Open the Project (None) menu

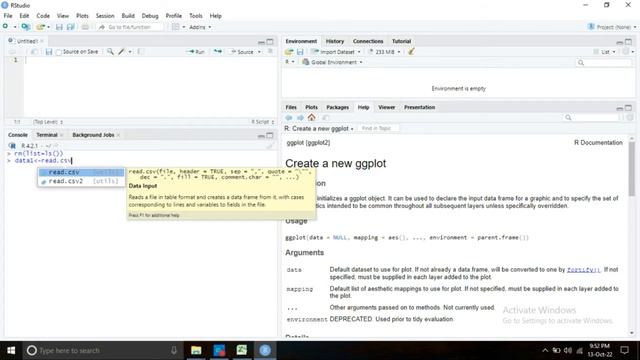(612, 27)
